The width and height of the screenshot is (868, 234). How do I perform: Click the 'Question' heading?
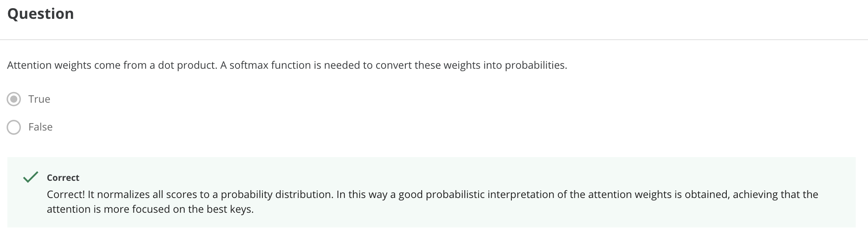41,14
